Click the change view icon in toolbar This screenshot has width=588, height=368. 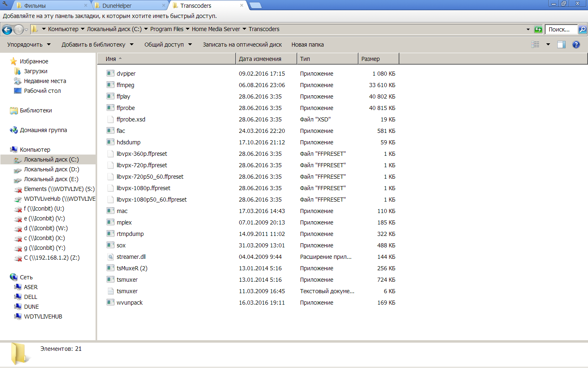pyautogui.click(x=535, y=45)
